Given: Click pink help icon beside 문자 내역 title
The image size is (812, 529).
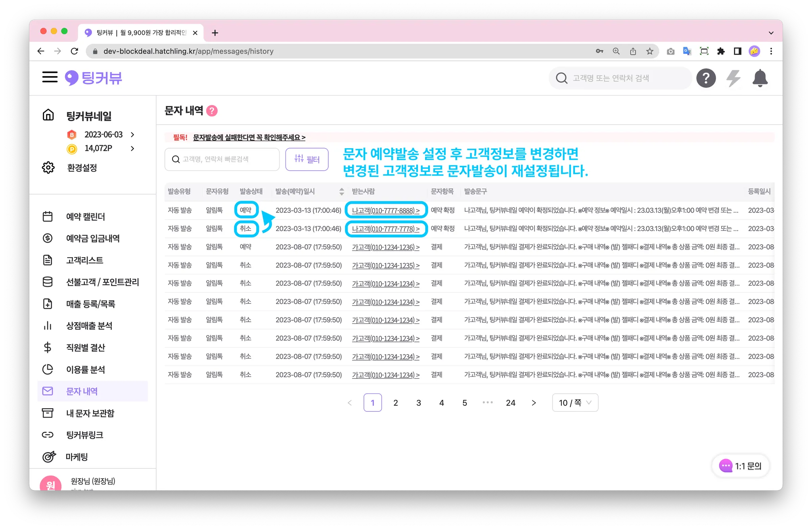Looking at the screenshot, I should coord(212,111).
